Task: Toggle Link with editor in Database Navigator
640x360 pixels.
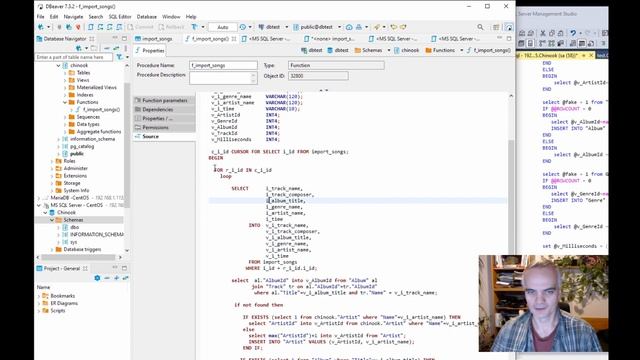Action: tap(116, 48)
